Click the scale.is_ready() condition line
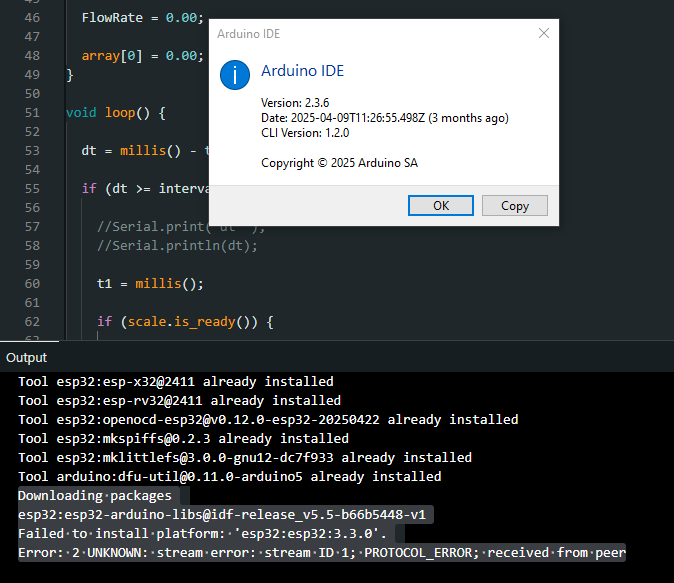 [185, 321]
